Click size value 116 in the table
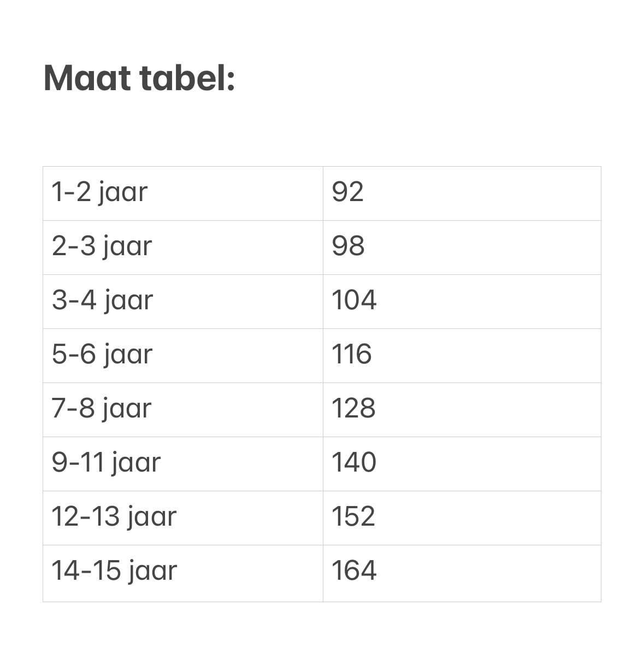 (352, 354)
